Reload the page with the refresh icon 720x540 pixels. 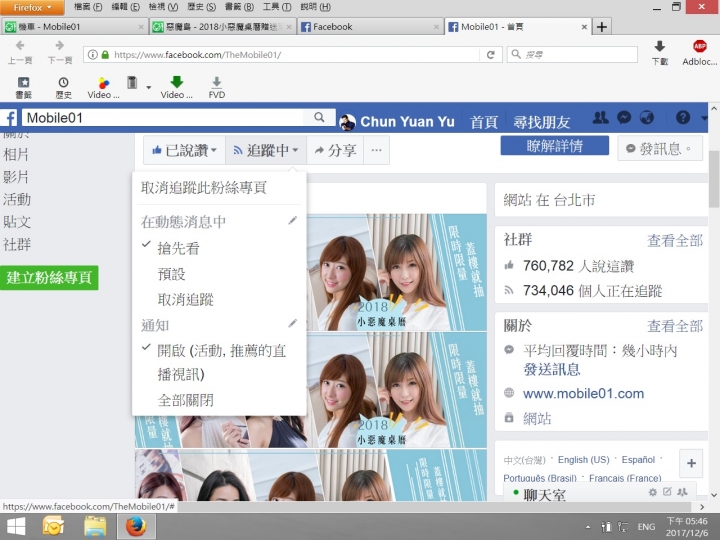coord(490,55)
